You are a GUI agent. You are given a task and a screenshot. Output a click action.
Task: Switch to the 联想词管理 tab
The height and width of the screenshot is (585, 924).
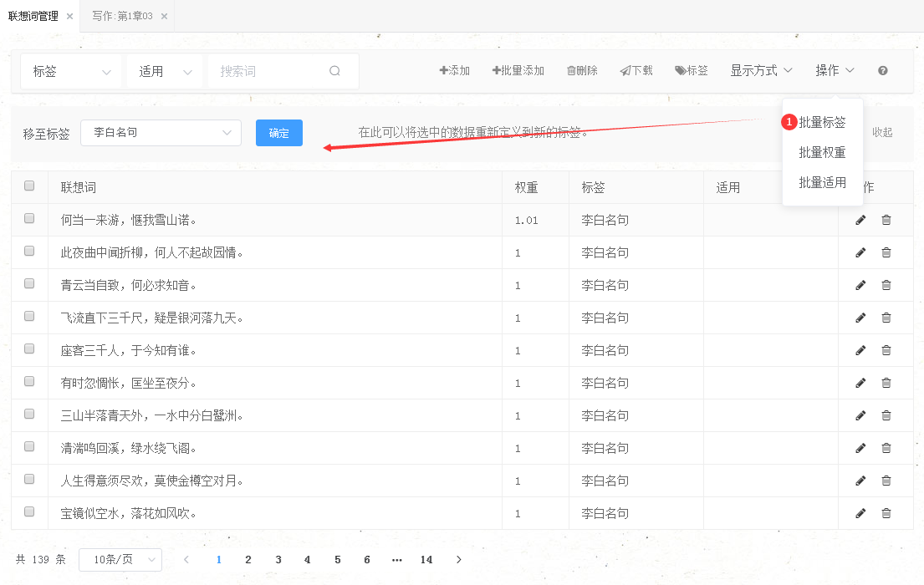click(33, 17)
